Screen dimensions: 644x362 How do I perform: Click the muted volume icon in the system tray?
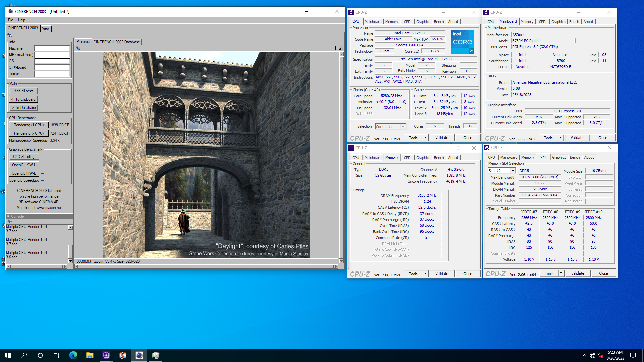tap(601, 355)
